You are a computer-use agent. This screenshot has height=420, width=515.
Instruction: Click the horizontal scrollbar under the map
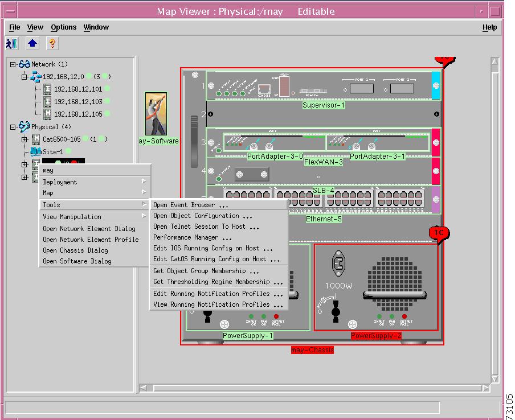click(x=314, y=388)
